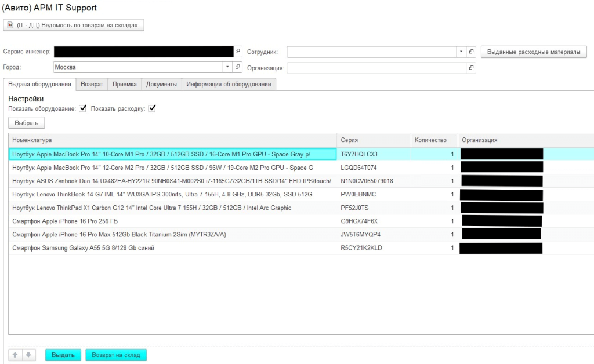Move the selected row up with arrow button

[16, 355]
